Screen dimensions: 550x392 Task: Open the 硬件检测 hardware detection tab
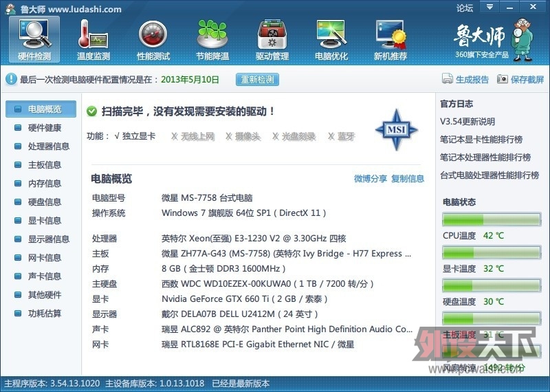click(34, 40)
